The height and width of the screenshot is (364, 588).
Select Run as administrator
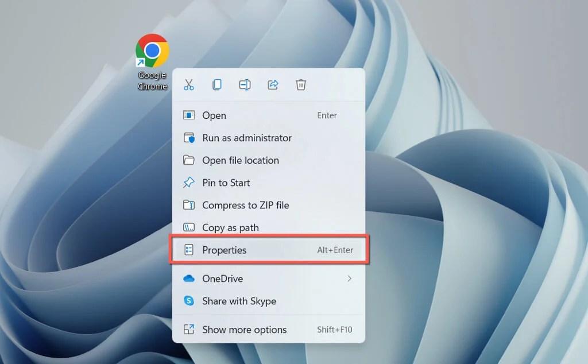point(269,138)
